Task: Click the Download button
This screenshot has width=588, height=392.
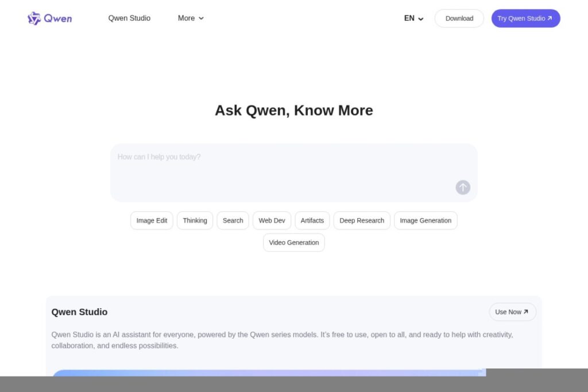Action: click(459, 18)
